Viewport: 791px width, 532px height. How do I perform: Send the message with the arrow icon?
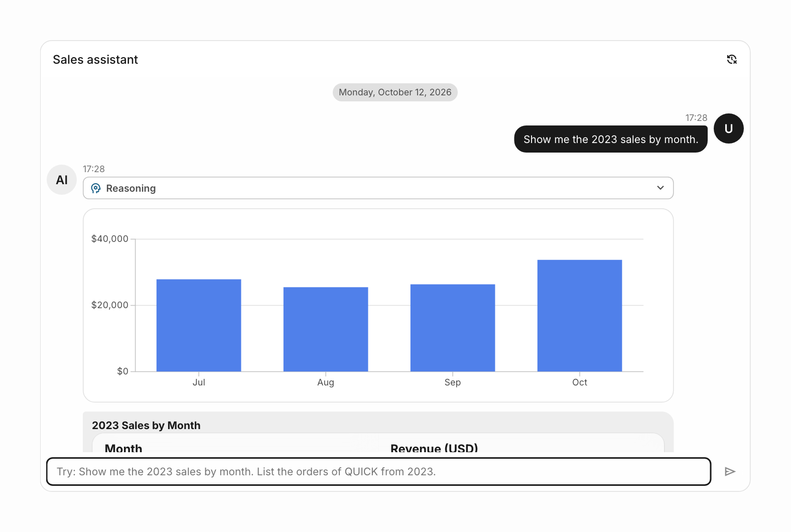pyautogui.click(x=730, y=471)
